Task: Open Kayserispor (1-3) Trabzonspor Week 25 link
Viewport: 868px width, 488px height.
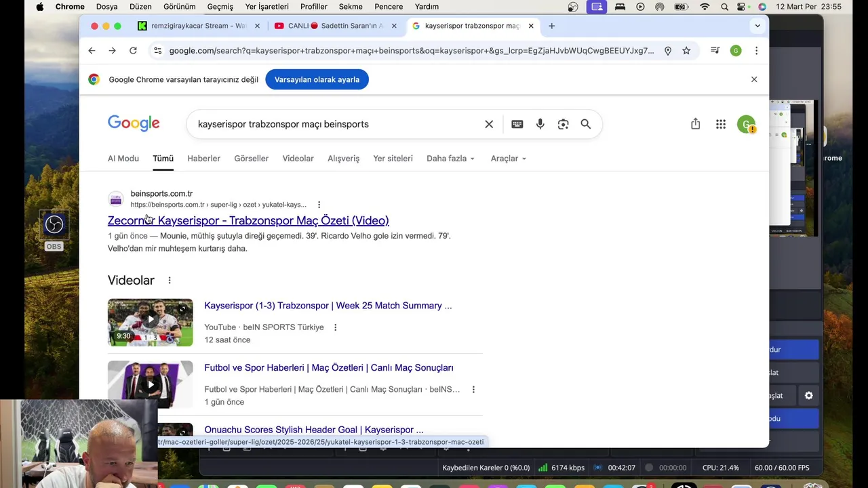Action: click(328, 306)
